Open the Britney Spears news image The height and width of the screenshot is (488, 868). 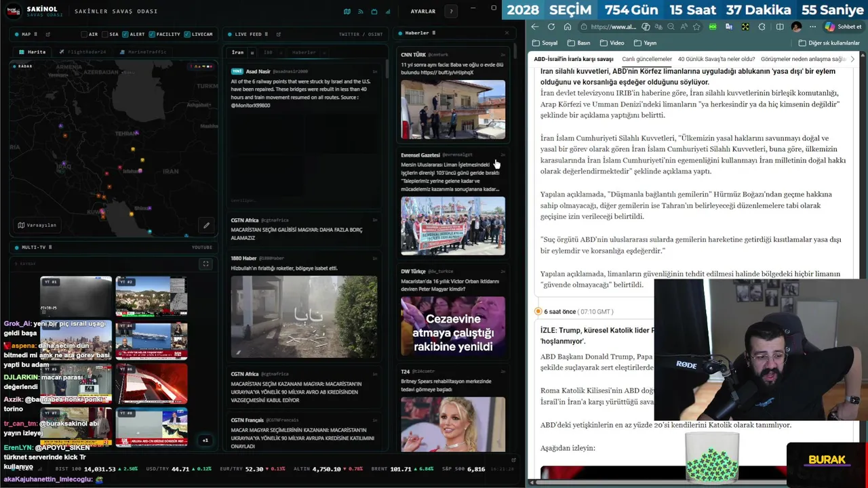[453, 424]
